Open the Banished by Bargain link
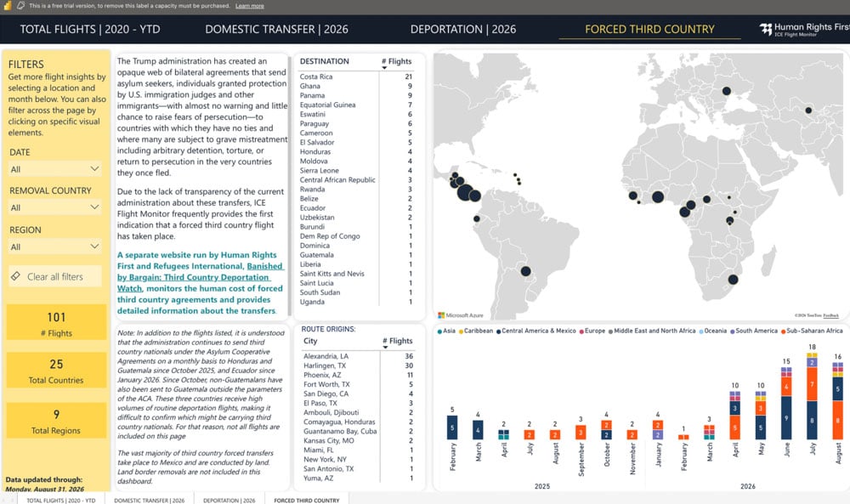 (x=201, y=277)
